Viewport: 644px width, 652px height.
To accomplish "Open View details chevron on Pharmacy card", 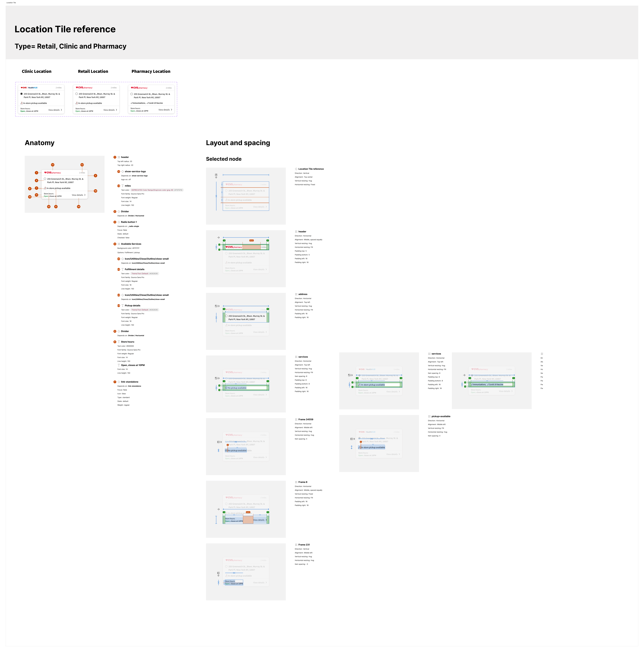I will pos(171,110).
